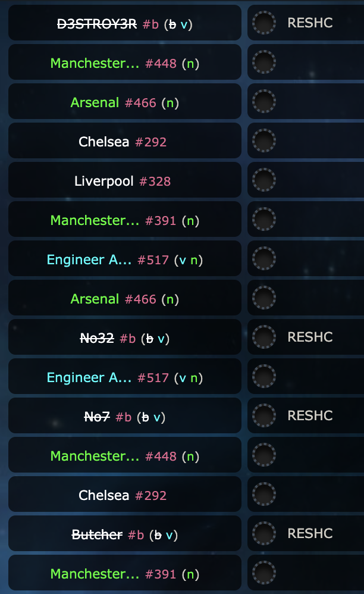Click circle beside Chelsea #292 directly above Liverpool
The height and width of the screenshot is (594, 364).
click(264, 141)
